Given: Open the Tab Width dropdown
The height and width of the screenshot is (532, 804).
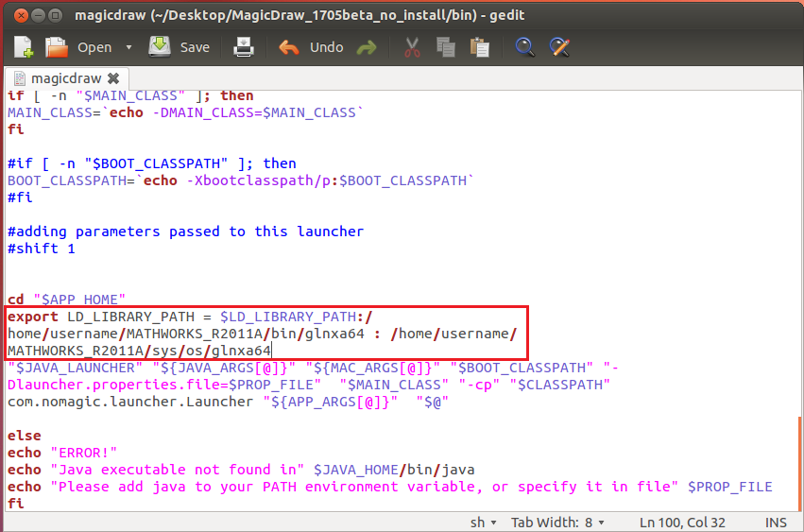Looking at the screenshot, I should tap(557, 523).
